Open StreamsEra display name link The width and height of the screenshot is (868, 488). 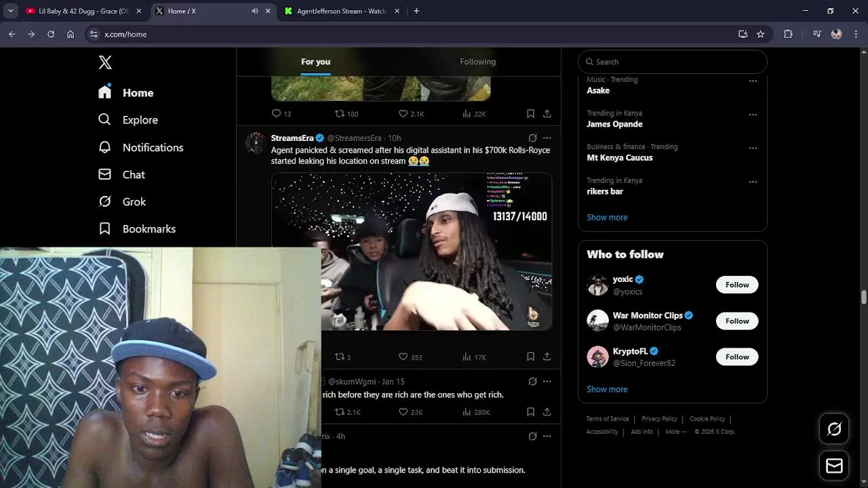point(292,138)
